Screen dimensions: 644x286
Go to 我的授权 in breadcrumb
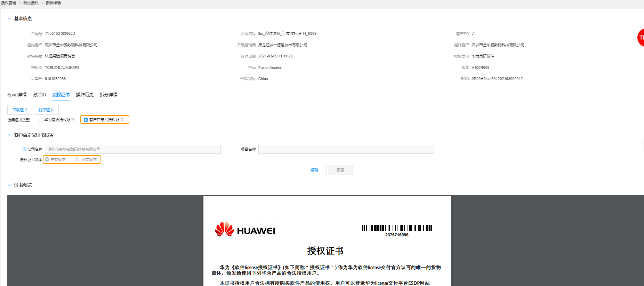(31, 3)
